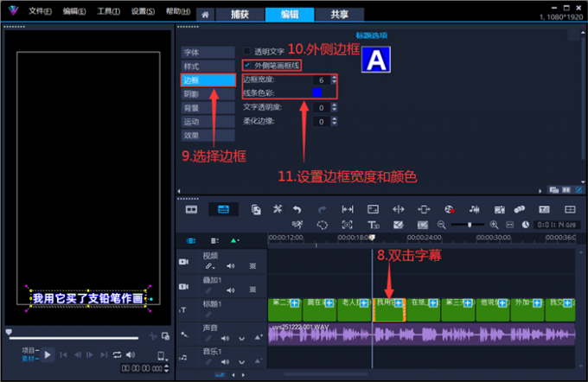Switch to the 共享 tab
Image resolution: width=588 pixels, height=382 pixels.
[340, 15]
